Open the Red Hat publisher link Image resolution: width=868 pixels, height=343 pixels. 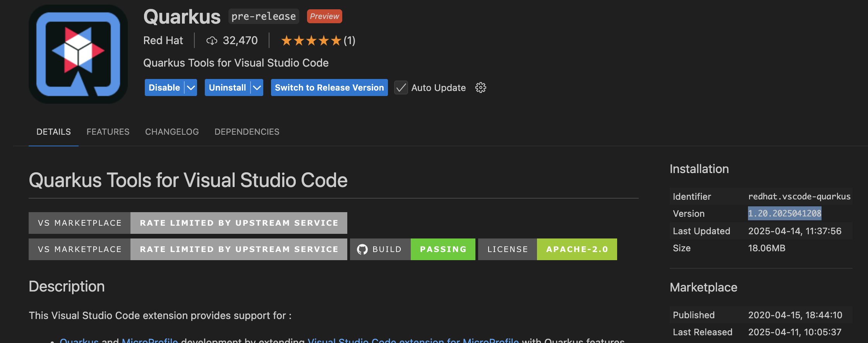[163, 41]
